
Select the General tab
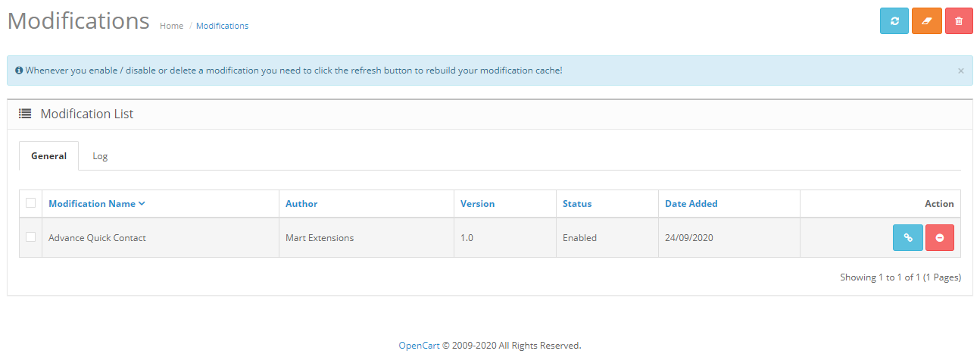[x=49, y=156]
